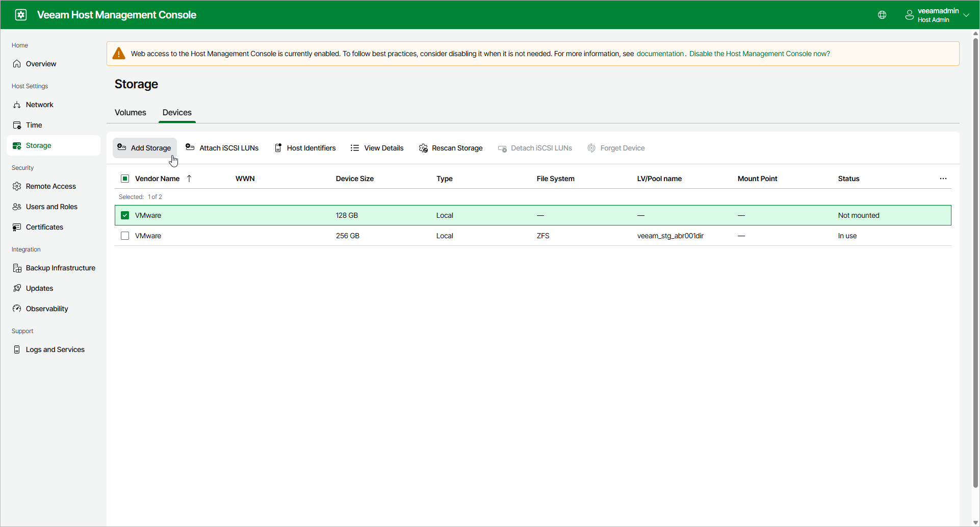Click Rescan Storage button label
Image resolution: width=980 pixels, height=527 pixels.
click(457, 148)
